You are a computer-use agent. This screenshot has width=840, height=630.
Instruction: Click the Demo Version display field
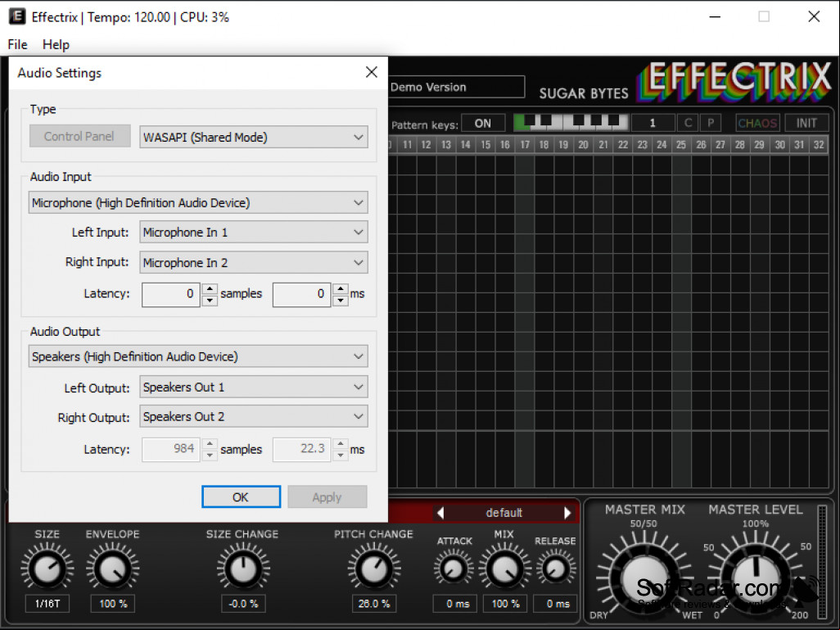[455, 87]
